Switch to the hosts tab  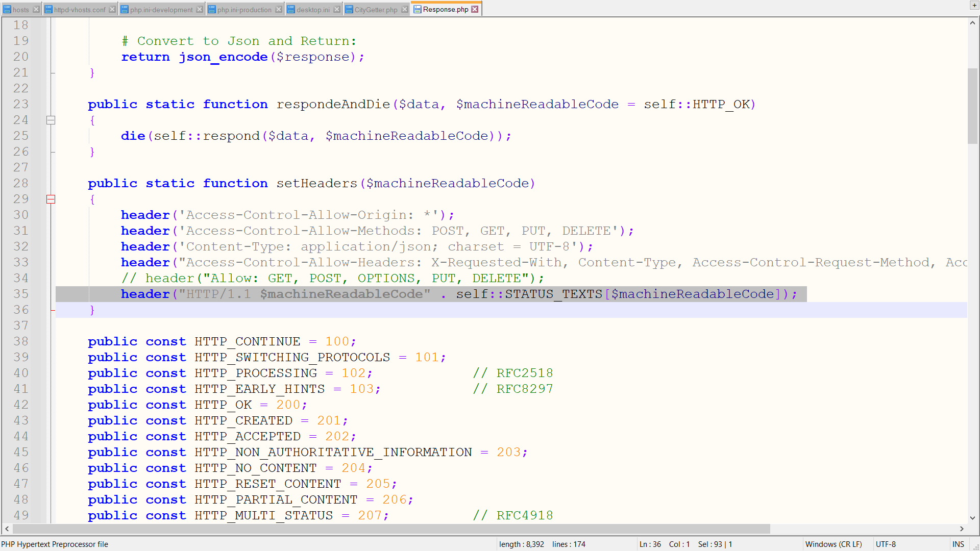(x=20, y=9)
